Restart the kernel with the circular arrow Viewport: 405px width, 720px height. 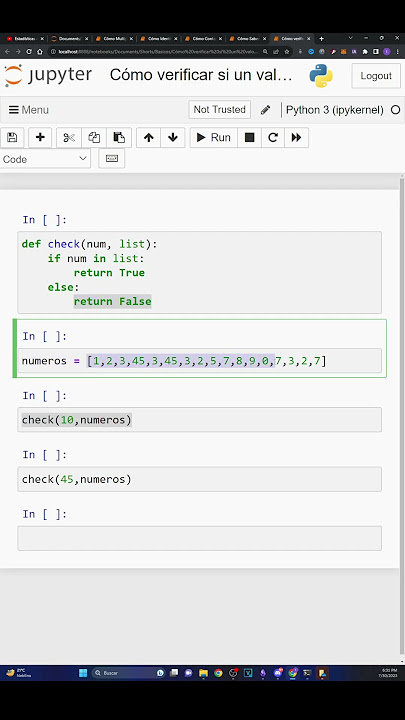click(x=273, y=137)
